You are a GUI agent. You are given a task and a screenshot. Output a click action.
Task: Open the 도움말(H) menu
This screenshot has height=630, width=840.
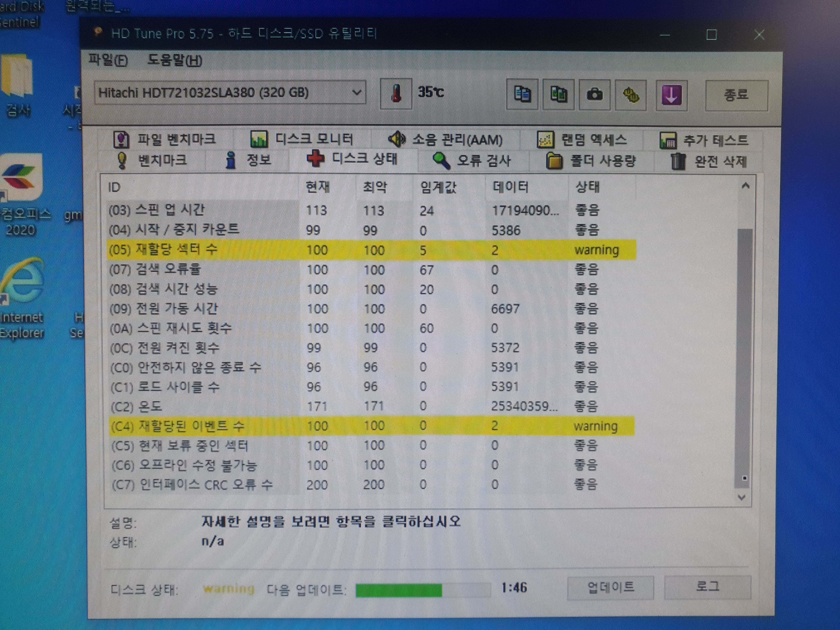(x=175, y=60)
